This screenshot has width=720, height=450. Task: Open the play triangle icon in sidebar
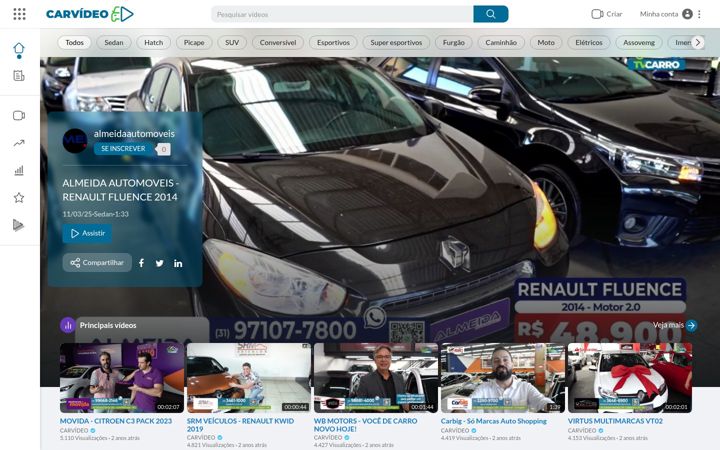(18, 225)
